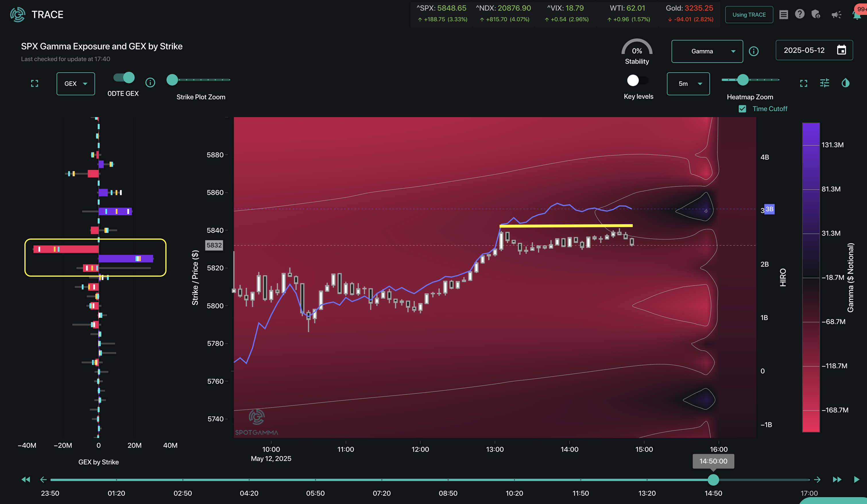Click the shield security icon
The height and width of the screenshot is (504, 867).
816,14
